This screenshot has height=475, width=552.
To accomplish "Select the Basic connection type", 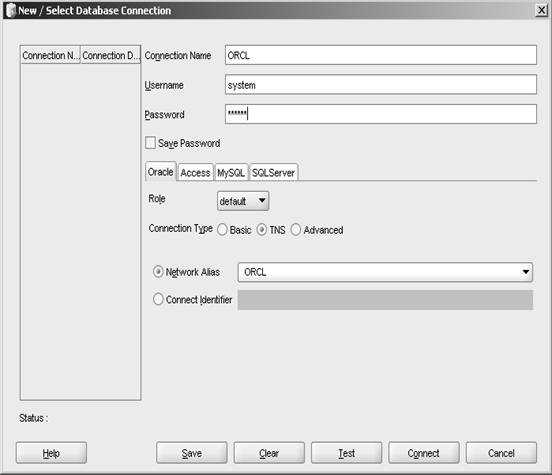I will (x=222, y=230).
